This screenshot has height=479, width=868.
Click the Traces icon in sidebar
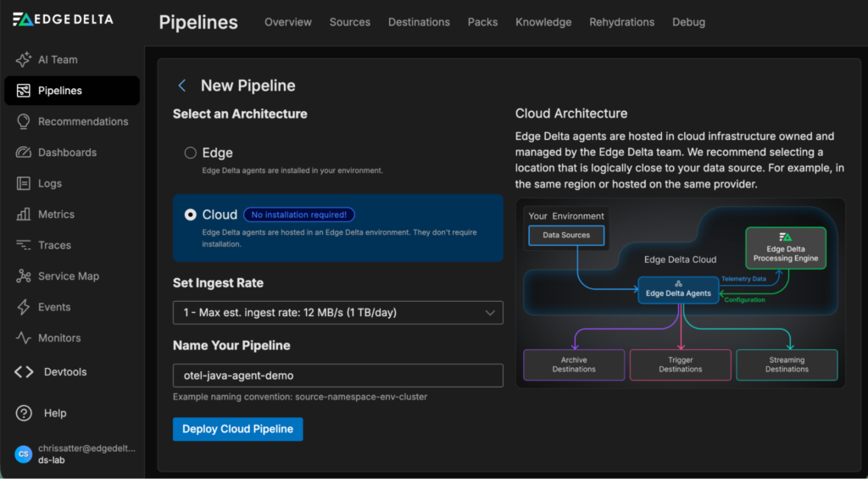click(24, 245)
